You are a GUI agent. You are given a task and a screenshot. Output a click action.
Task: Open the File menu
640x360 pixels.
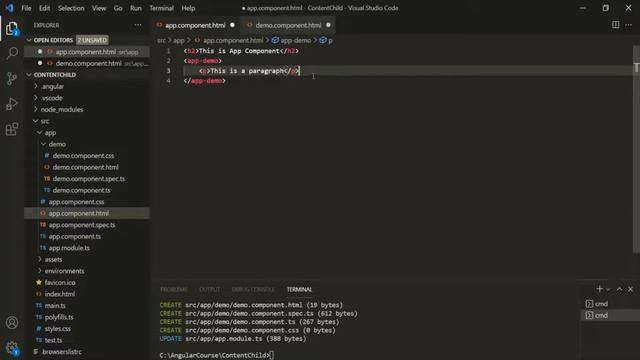(26, 8)
